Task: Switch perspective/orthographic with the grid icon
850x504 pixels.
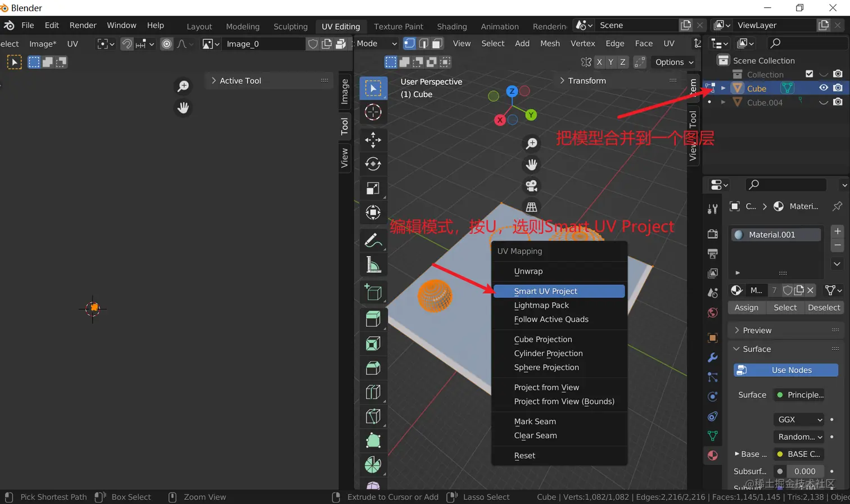Action: 531,207
